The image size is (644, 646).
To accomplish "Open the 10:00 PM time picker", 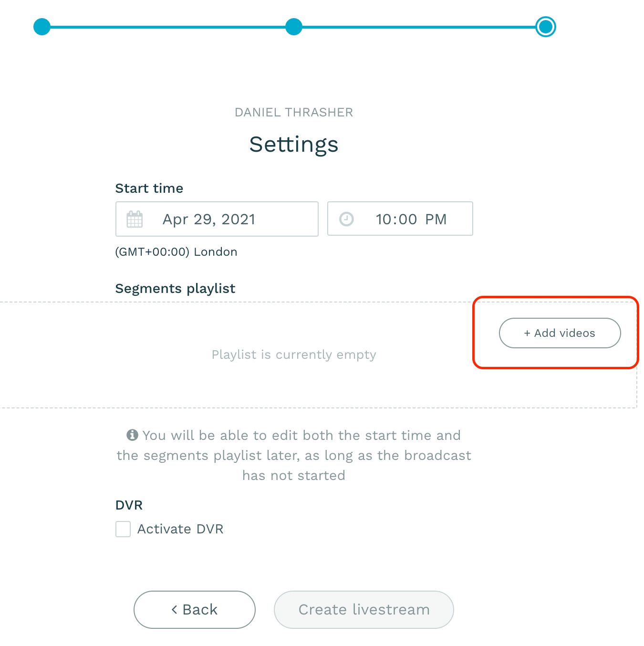I will (x=400, y=219).
